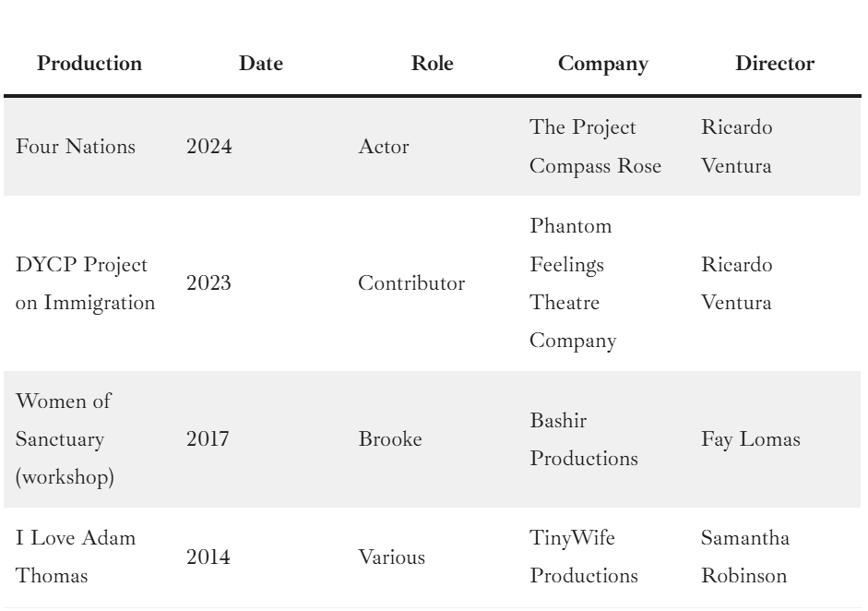Click the Brooke role cell

pos(390,439)
